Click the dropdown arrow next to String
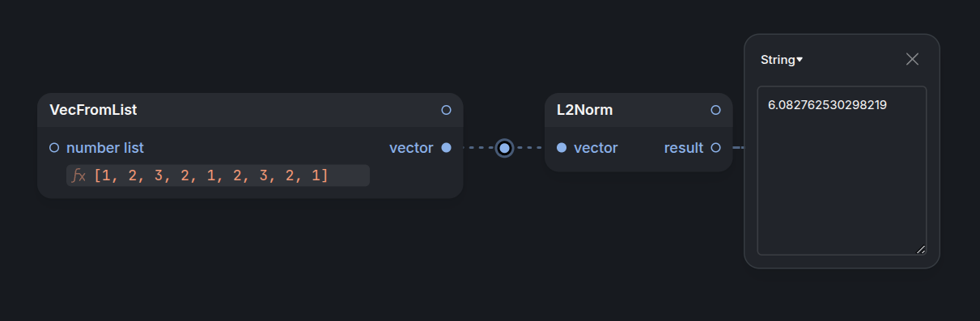Viewport: 980px width, 321px height. click(800, 60)
